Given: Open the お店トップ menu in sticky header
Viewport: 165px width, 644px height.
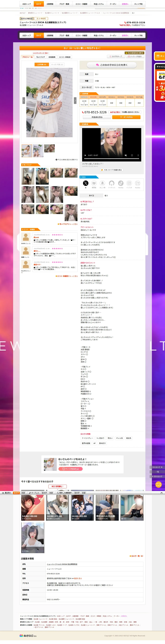Looking at the screenshot, I should point(26,4).
